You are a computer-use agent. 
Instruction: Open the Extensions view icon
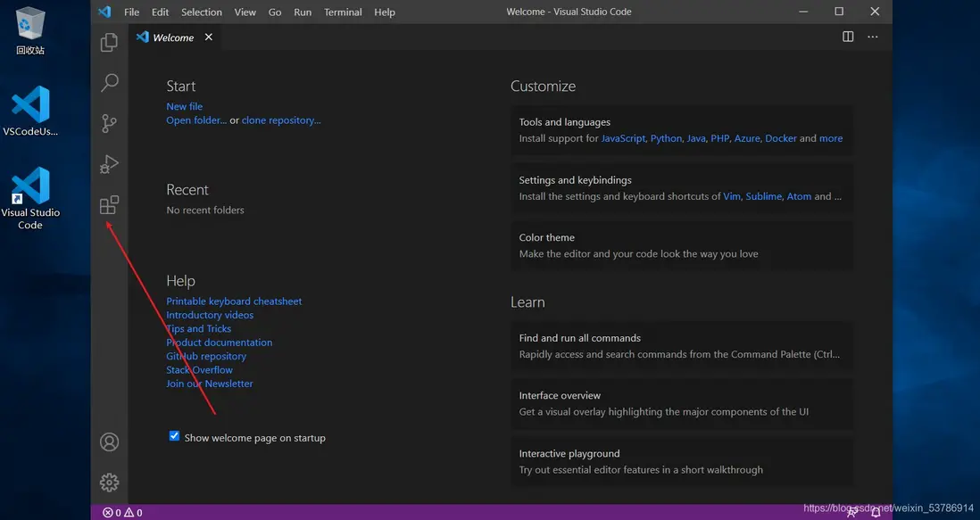[x=109, y=206]
